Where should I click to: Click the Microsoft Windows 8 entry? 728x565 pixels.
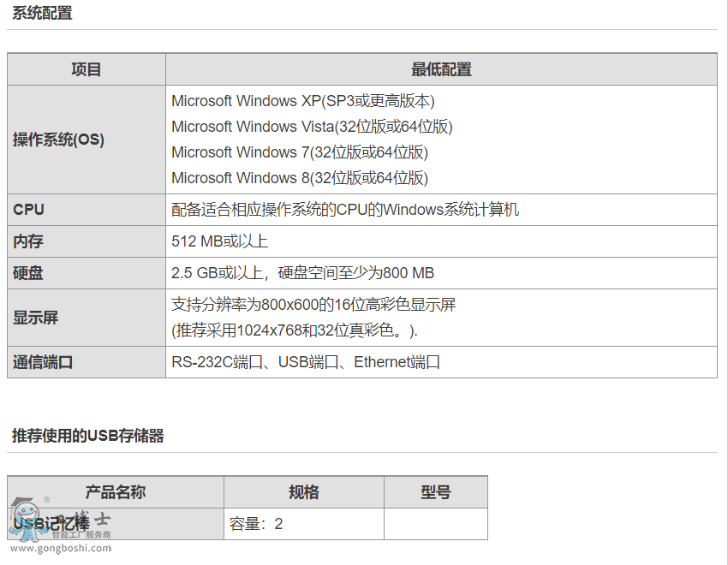pyautogui.click(x=299, y=178)
